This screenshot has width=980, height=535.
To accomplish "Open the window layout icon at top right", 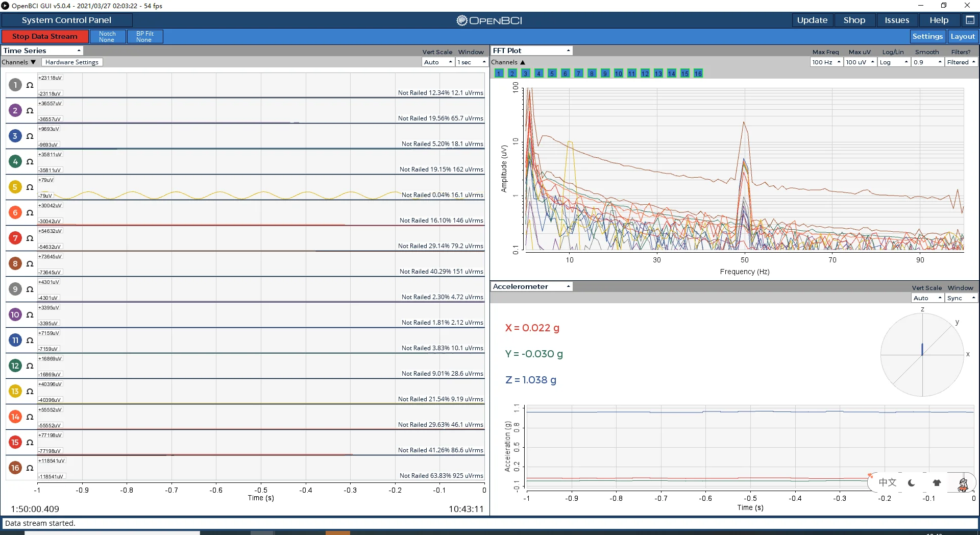I will click(x=970, y=20).
